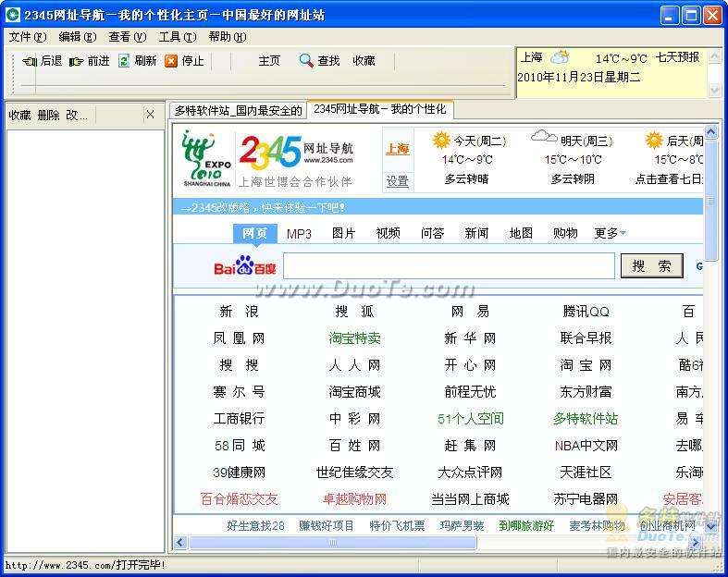The width and height of the screenshot is (728, 577).
Task: Select the 购物 search tab
Action: click(x=565, y=233)
